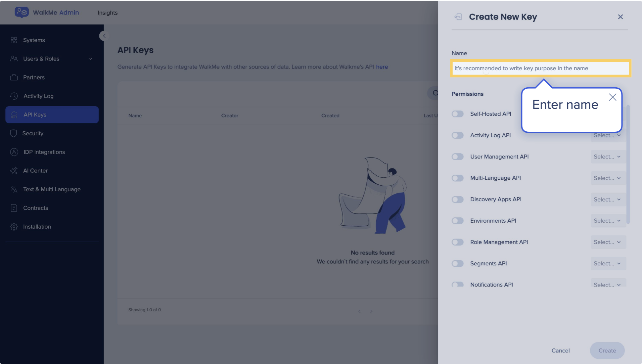This screenshot has height=364, width=642.
Task: Switch on the Multi-Language API toggle
Action: click(x=458, y=178)
